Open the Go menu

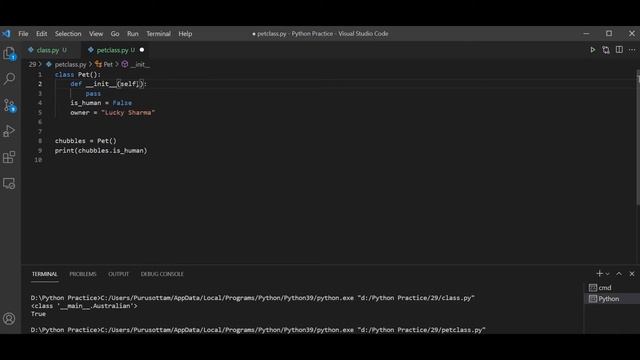click(x=115, y=34)
